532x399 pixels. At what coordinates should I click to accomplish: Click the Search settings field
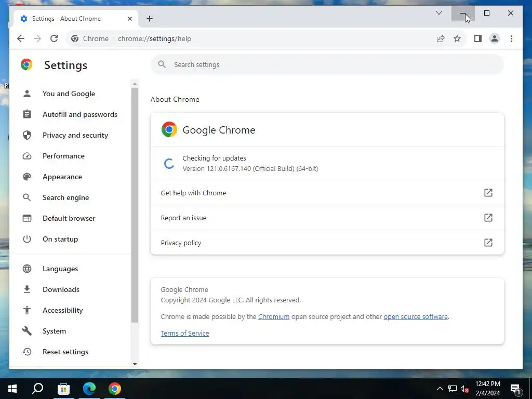[x=327, y=64]
